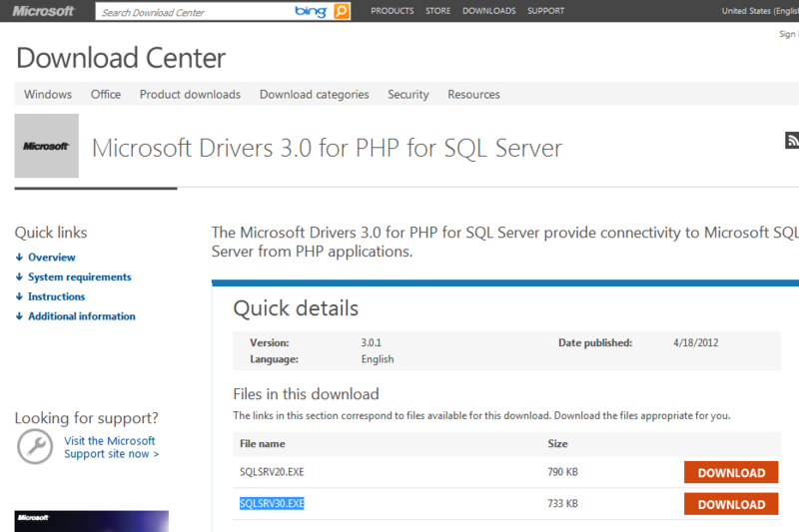Jump to System requirements quick link
Image resolution: width=799 pixels, height=532 pixels.
[x=80, y=277]
